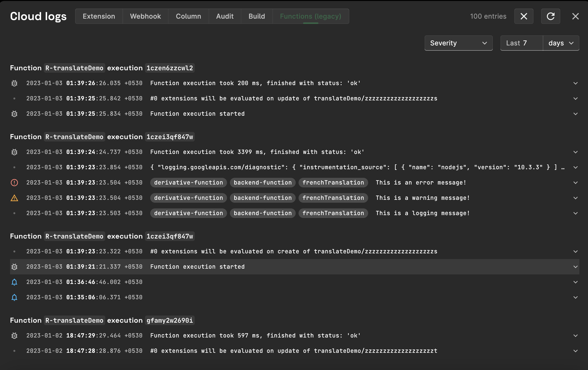Click the Last 7 number input field
Screen dimensions: 588x370
pyautogui.click(x=521, y=43)
